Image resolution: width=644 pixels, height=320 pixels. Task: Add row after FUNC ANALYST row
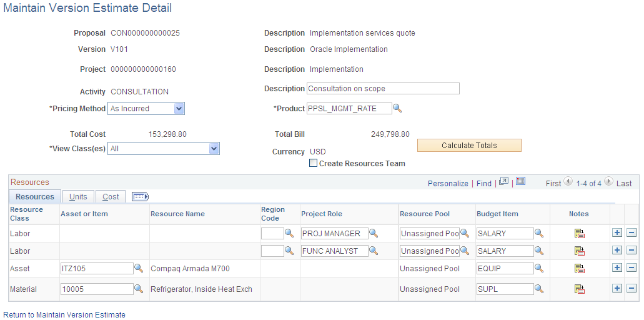click(617, 250)
